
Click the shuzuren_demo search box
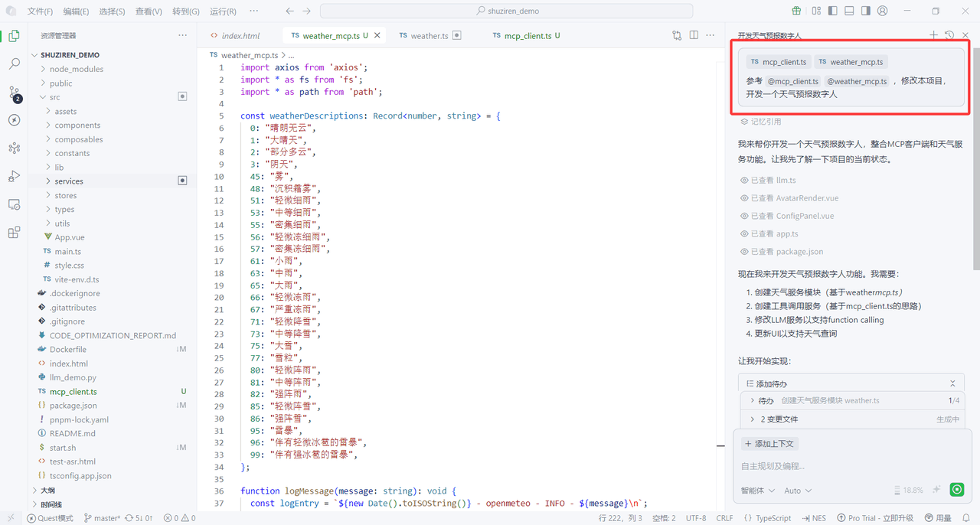coord(506,11)
